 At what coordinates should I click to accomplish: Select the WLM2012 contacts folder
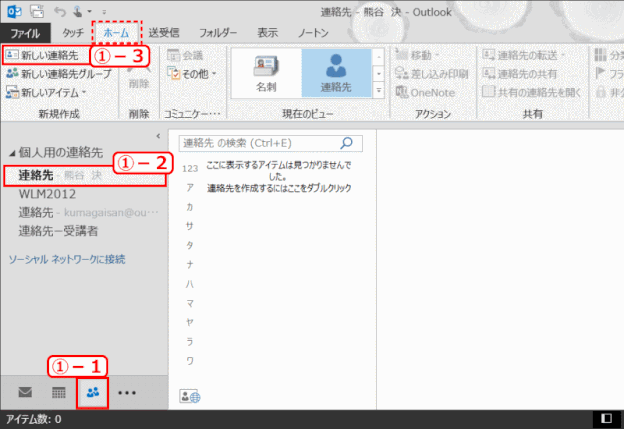coord(47,194)
